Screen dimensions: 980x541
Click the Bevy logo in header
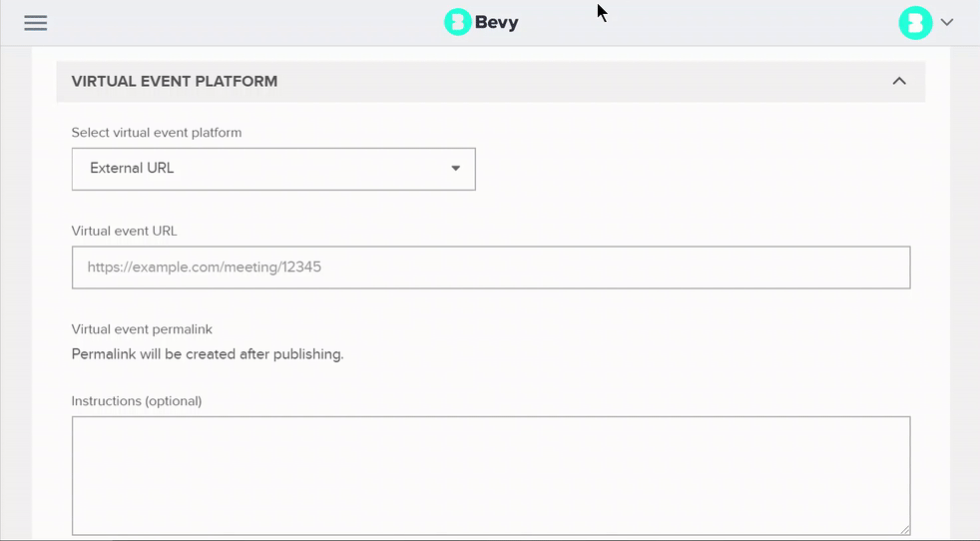click(481, 23)
